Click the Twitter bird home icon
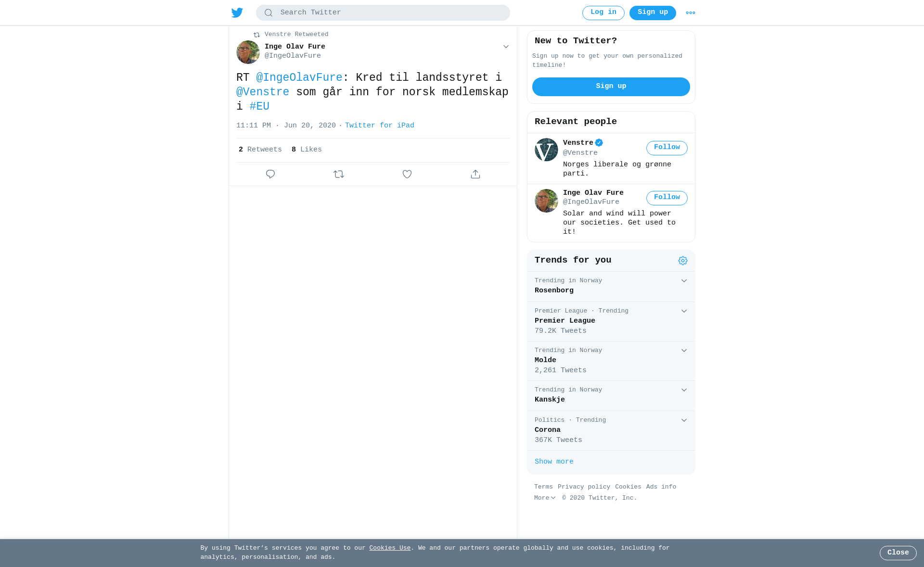 (237, 13)
